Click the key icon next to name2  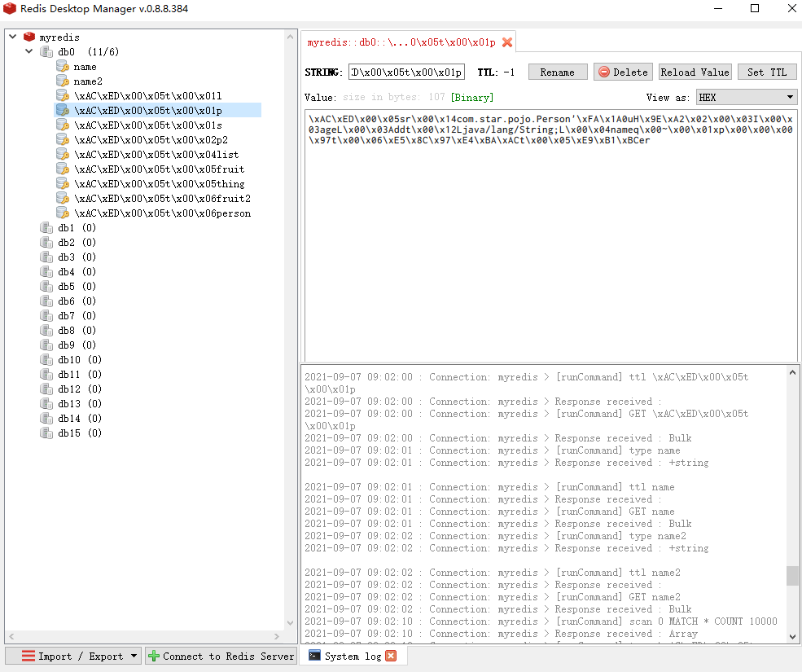tap(63, 81)
